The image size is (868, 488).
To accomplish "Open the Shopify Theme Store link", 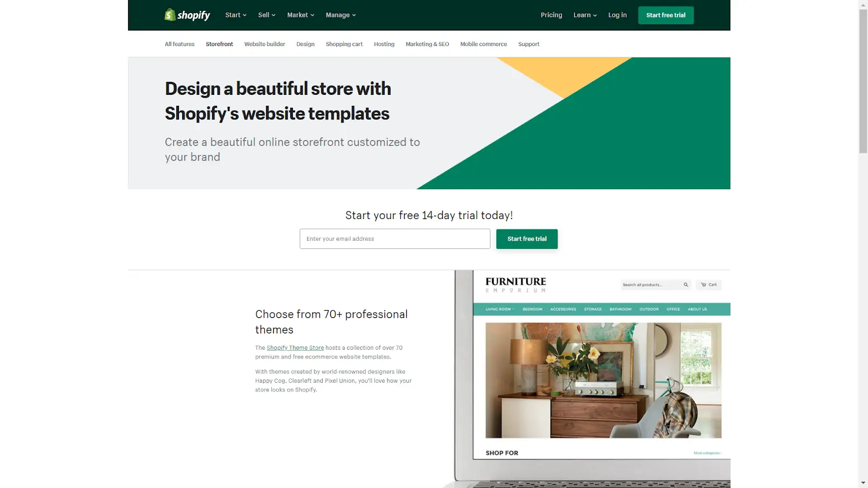I will [x=295, y=348].
